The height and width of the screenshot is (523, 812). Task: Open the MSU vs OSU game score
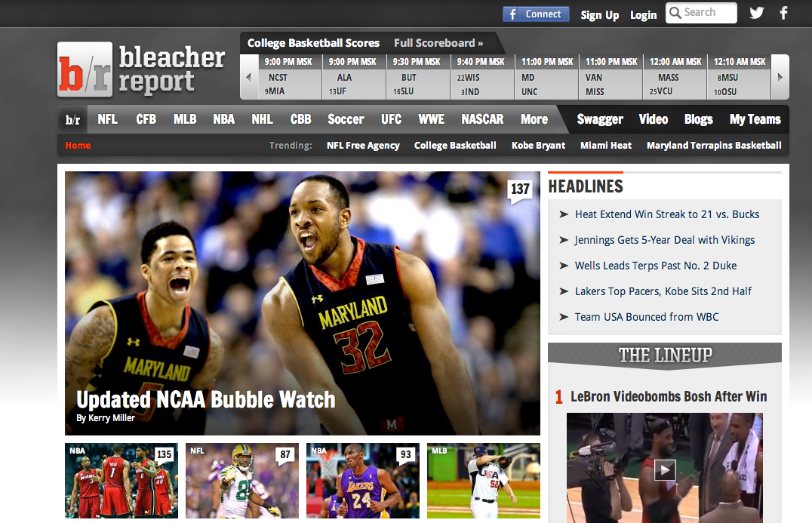pos(739,77)
